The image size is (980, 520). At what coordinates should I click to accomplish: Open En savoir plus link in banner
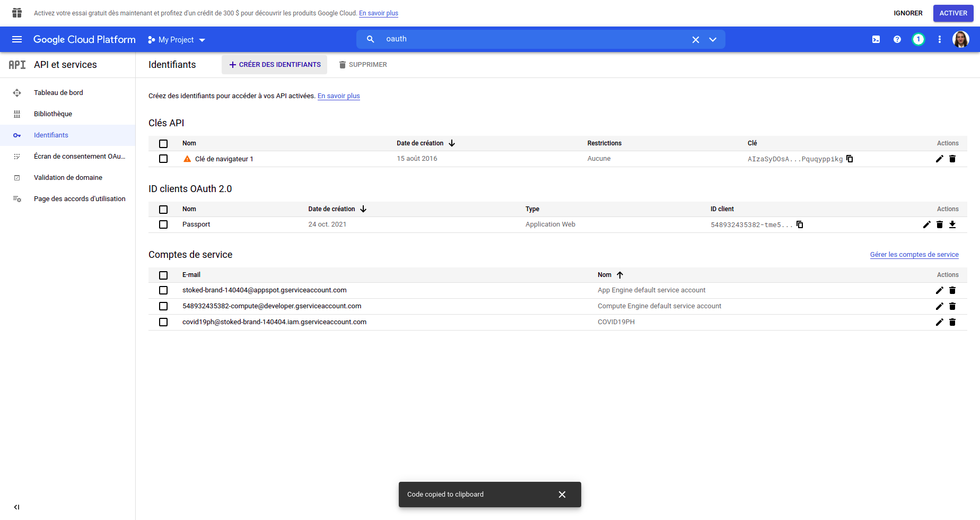[379, 13]
